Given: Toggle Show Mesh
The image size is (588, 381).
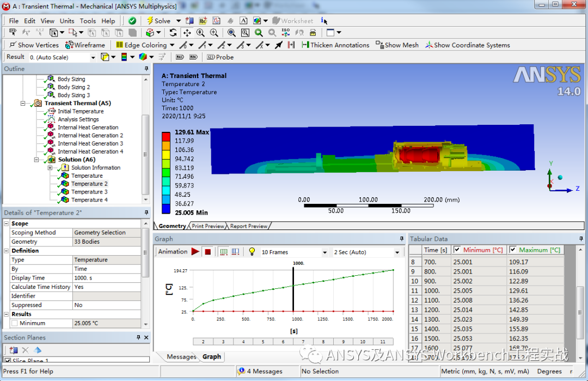Looking at the screenshot, I should 397,45.
